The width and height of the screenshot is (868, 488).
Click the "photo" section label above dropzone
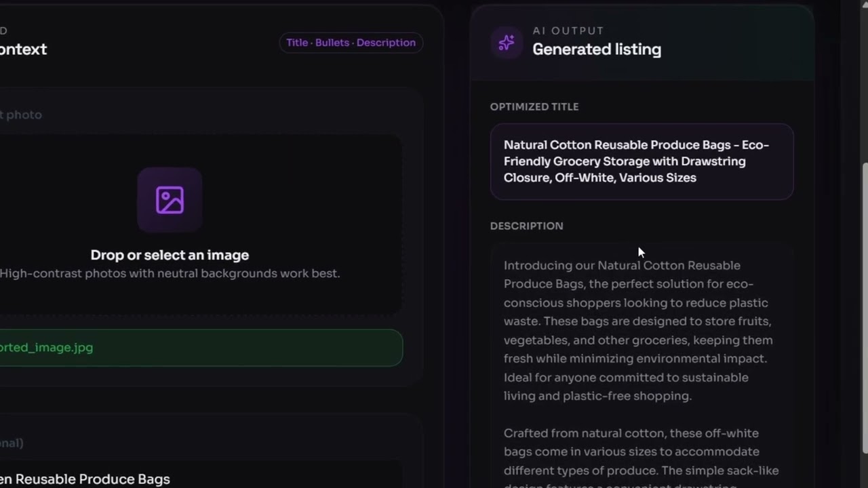coord(23,115)
